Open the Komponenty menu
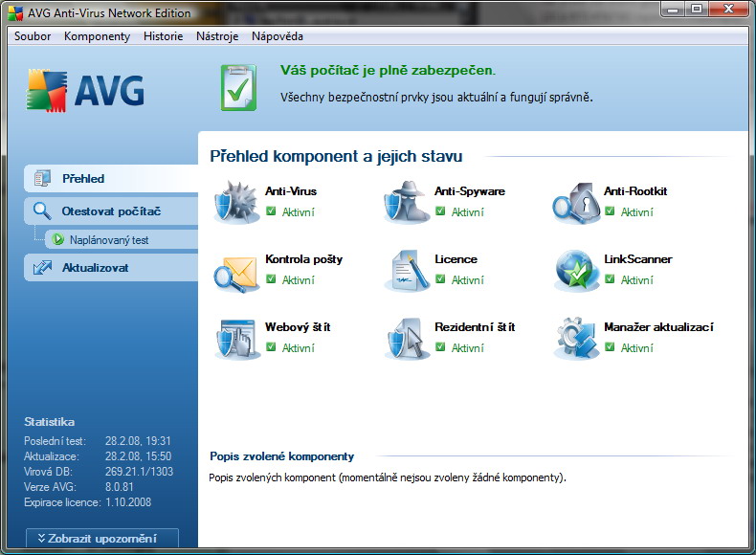Image resolution: width=756 pixels, height=555 pixels. 97,36
